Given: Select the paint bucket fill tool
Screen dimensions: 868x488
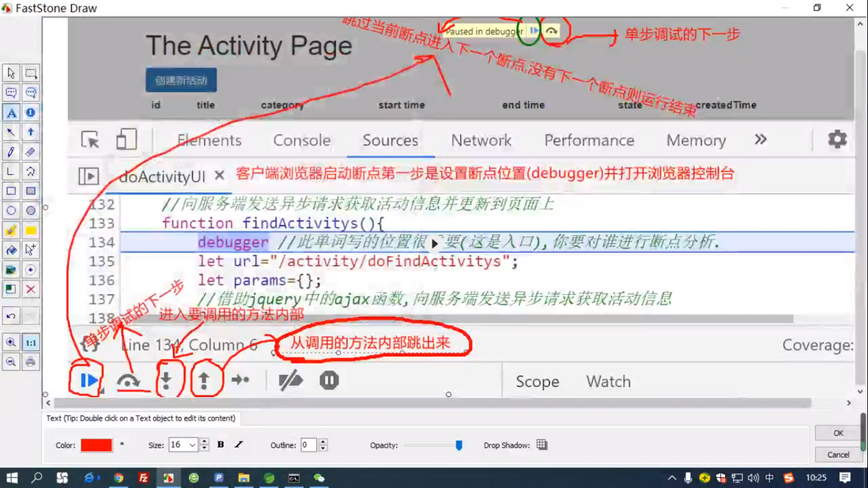Looking at the screenshot, I should tap(11, 250).
